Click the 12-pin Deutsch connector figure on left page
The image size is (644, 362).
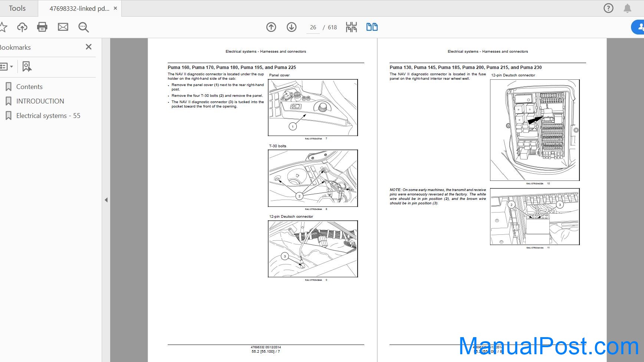point(313,249)
